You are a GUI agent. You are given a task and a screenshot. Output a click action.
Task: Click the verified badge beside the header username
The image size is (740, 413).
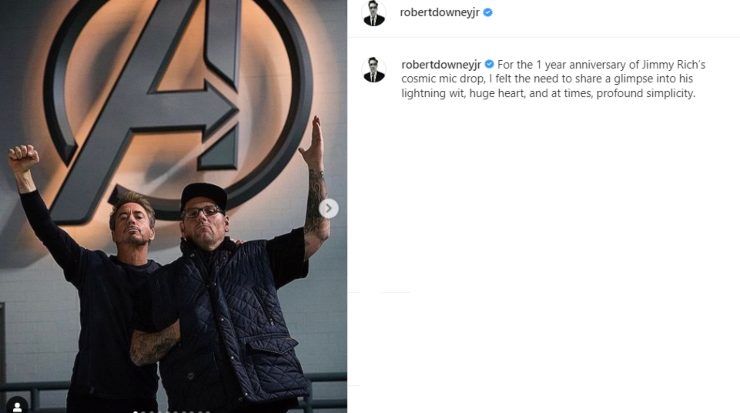[x=488, y=13]
